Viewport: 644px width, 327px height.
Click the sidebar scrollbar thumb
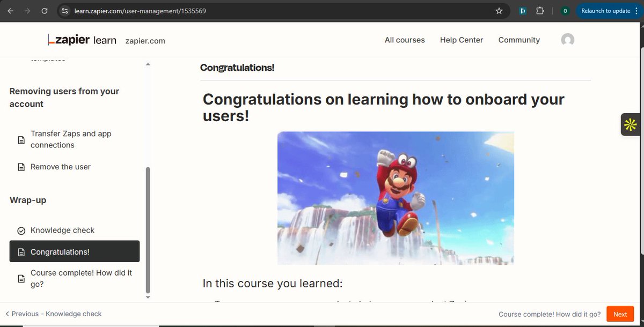149,229
